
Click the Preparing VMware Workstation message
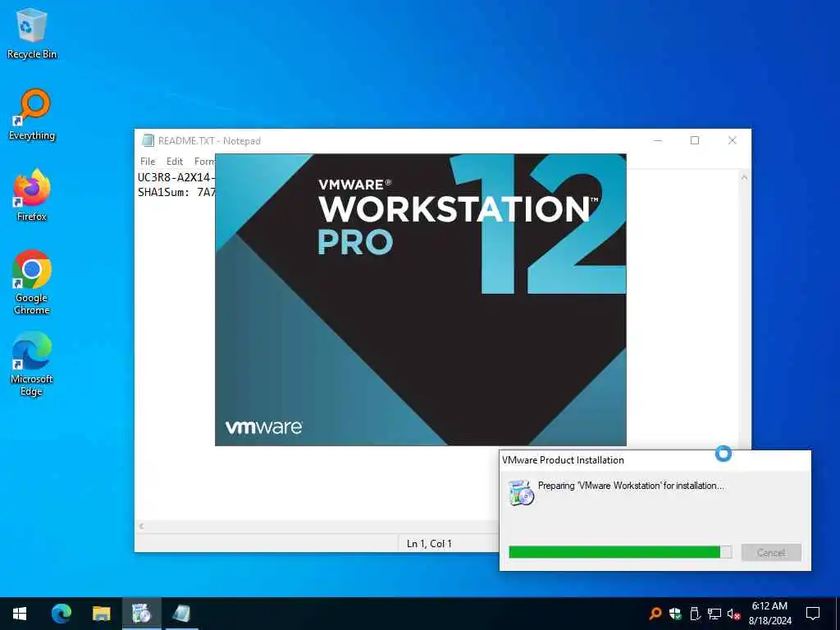[631, 486]
